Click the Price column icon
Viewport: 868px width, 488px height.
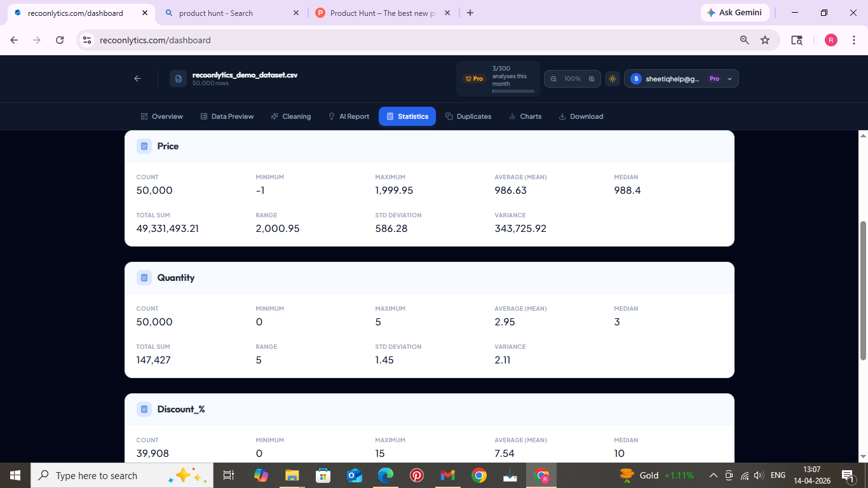pyautogui.click(x=144, y=146)
